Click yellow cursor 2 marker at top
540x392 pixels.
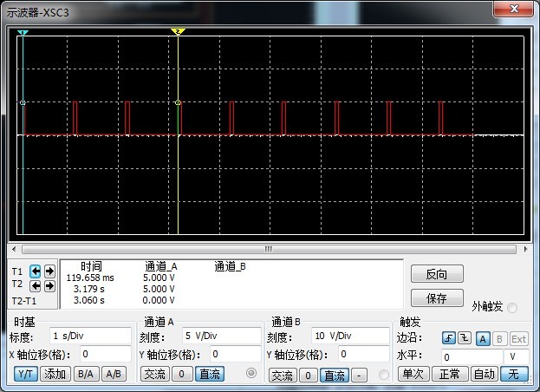pos(178,32)
